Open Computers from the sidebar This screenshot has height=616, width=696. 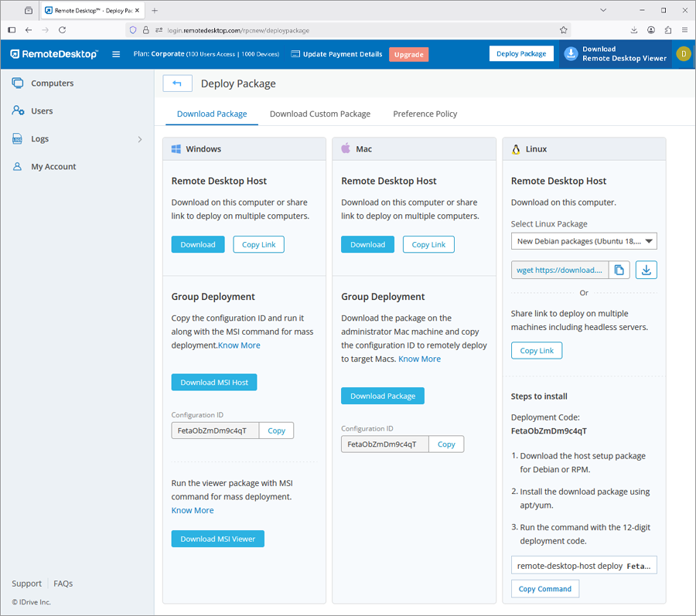point(52,83)
